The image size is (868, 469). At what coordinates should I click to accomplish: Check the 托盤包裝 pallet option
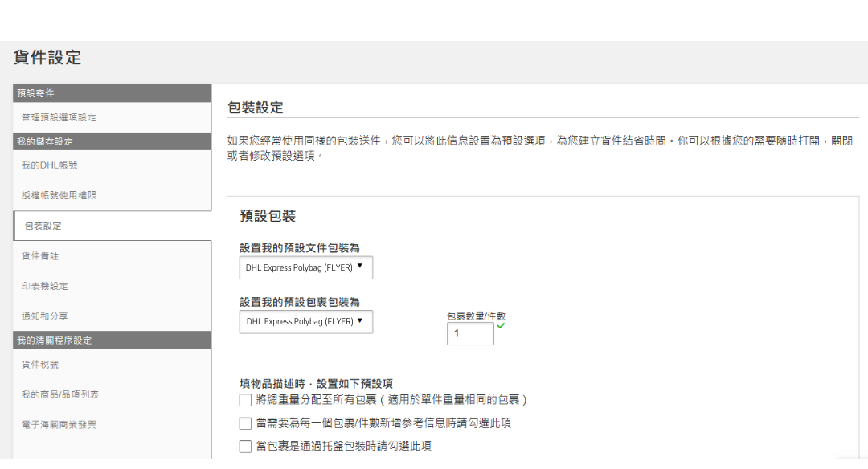(245, 447)
